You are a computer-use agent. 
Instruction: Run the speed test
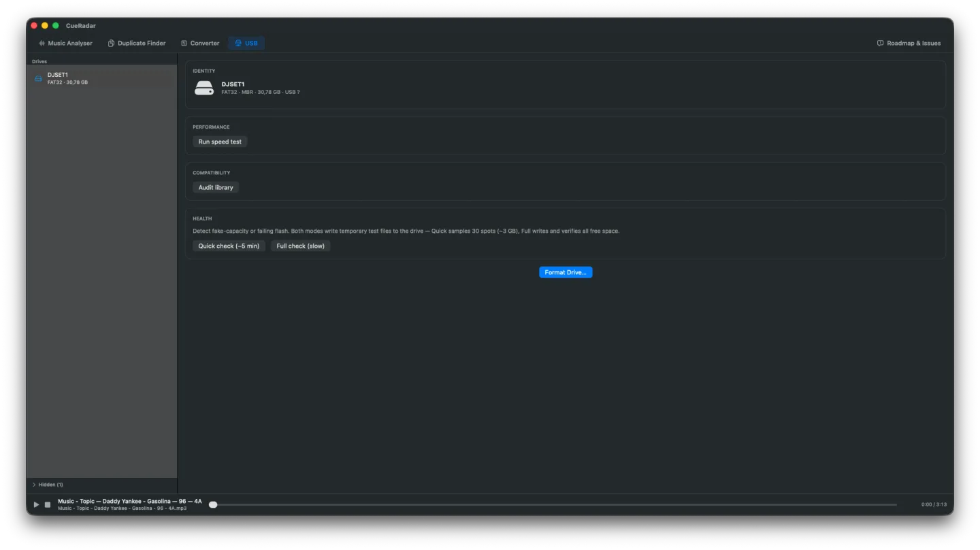pos(220,142)
